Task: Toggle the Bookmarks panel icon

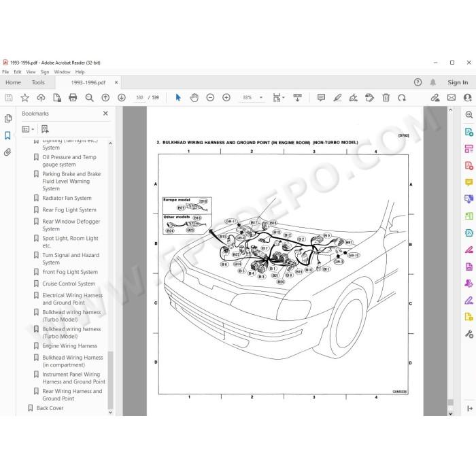Action: coord(8,135)
